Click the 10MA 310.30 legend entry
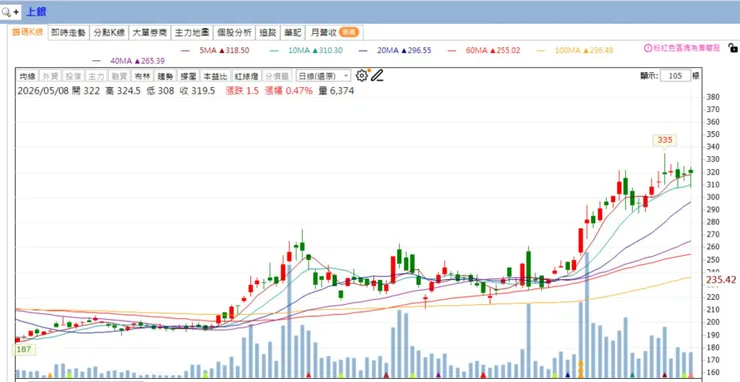The image size is (740, 382). click(x=315, y=50)
